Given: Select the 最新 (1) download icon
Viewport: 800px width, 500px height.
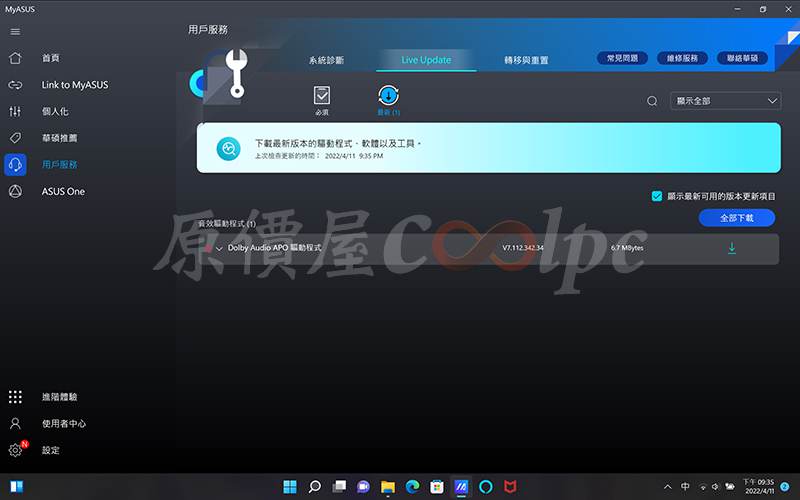Looking at the screenshot, I should point(388,95).
